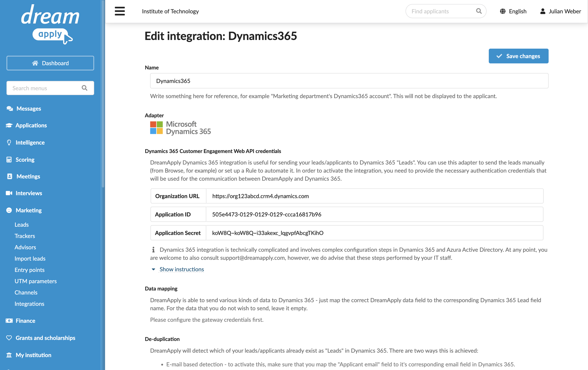This screenshot has height=370, width=588.
Task: Click the Scoring calculator icon
Action: pyautogui.click(x=9, y=159)
